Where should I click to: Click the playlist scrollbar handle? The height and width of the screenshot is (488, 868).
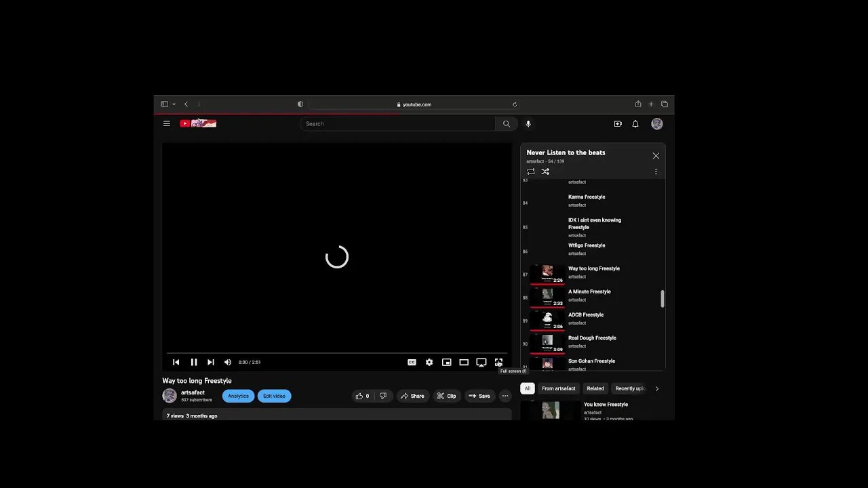(663, 299)
